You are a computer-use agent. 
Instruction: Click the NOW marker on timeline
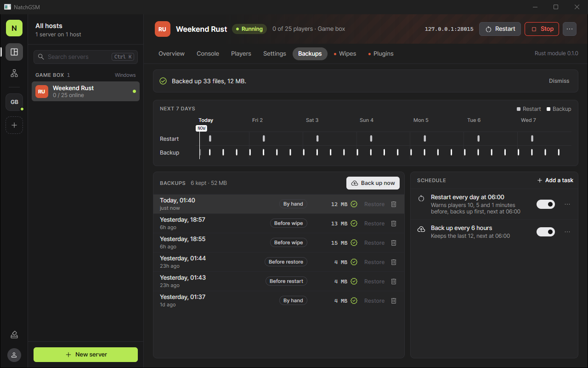click(201, 128)
